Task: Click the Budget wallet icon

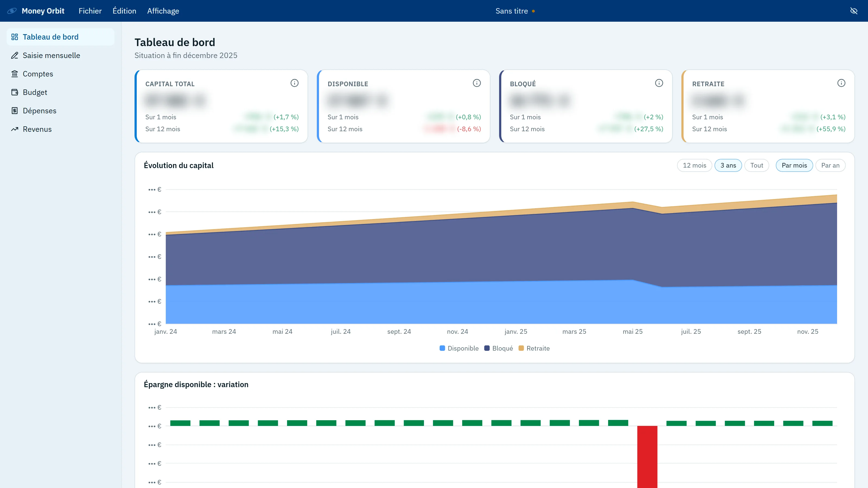Action: [14, 92]
